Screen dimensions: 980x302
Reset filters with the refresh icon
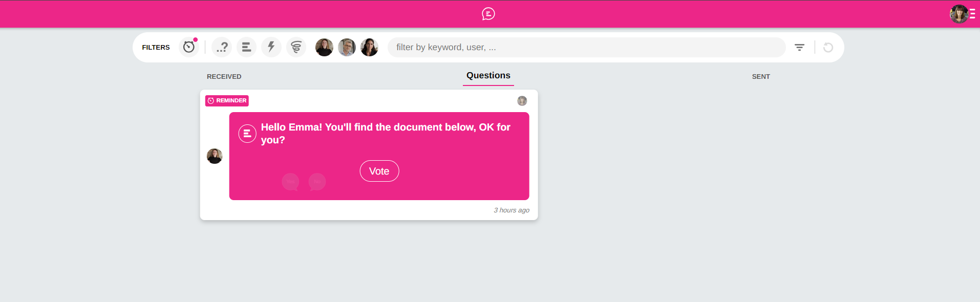point(828,47)
